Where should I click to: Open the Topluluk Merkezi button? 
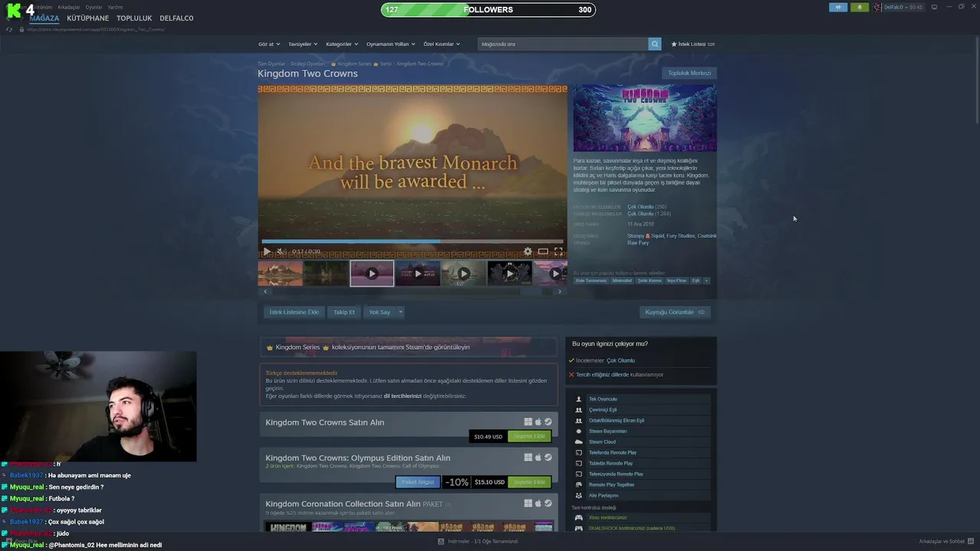pos(689,73)
